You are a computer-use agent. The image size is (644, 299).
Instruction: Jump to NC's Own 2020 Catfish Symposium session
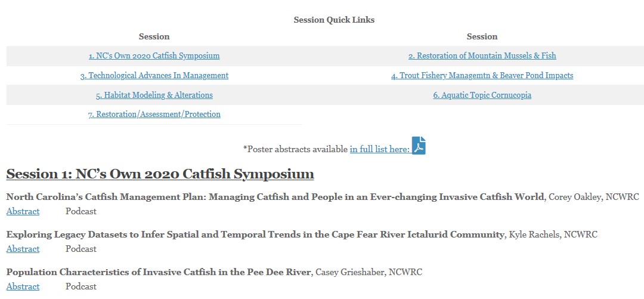tap(154, 56)
